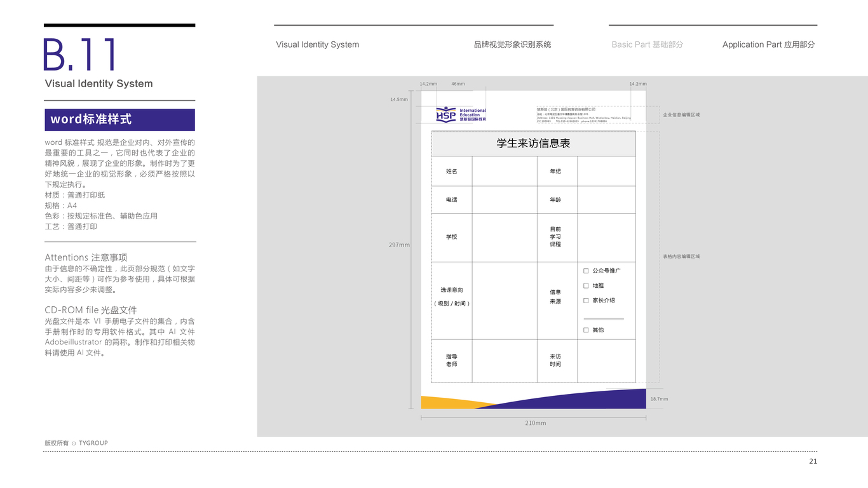
Task: Click the empty field beside 选课意向
Action: 505,301
